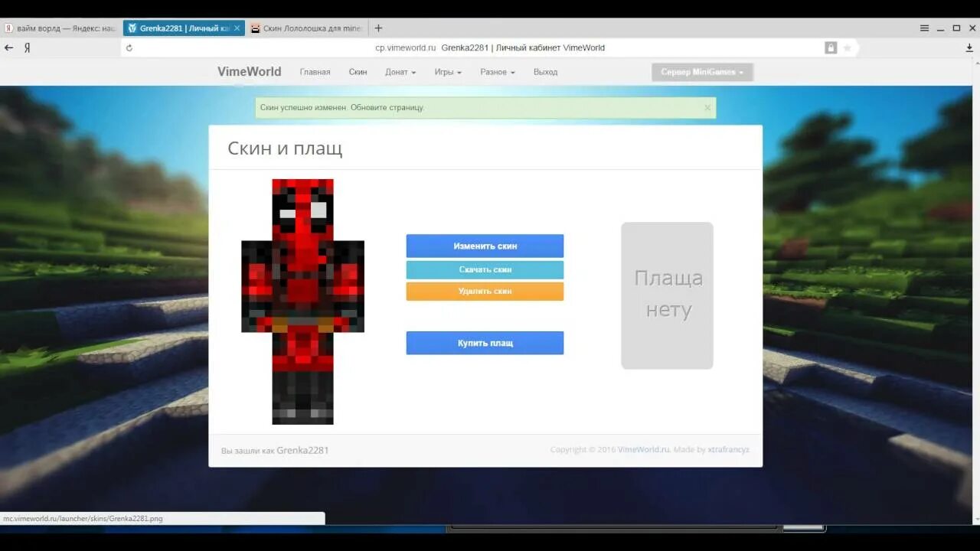
Task: Click the "Скин успешно изменен" message text
Action: click(x=341, y=108)
